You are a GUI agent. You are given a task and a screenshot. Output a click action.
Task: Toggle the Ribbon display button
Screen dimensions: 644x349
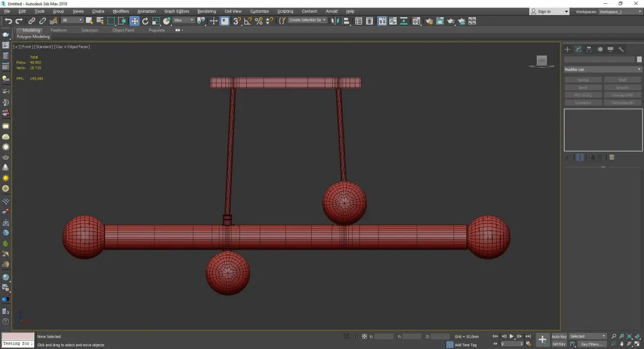[382, 21]
